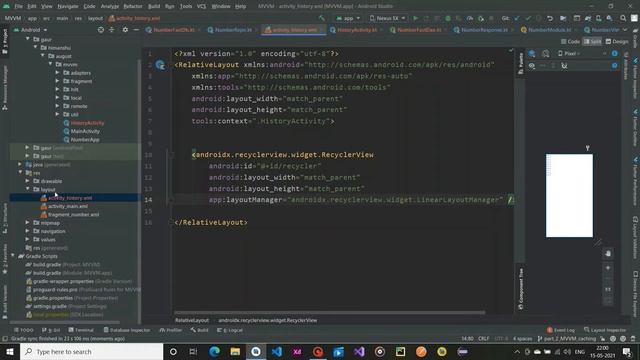Image resolution: width=640 pixels, height=360 pixels.
Task: Open the Layout Inspector
Action: [x=605, y=330]
